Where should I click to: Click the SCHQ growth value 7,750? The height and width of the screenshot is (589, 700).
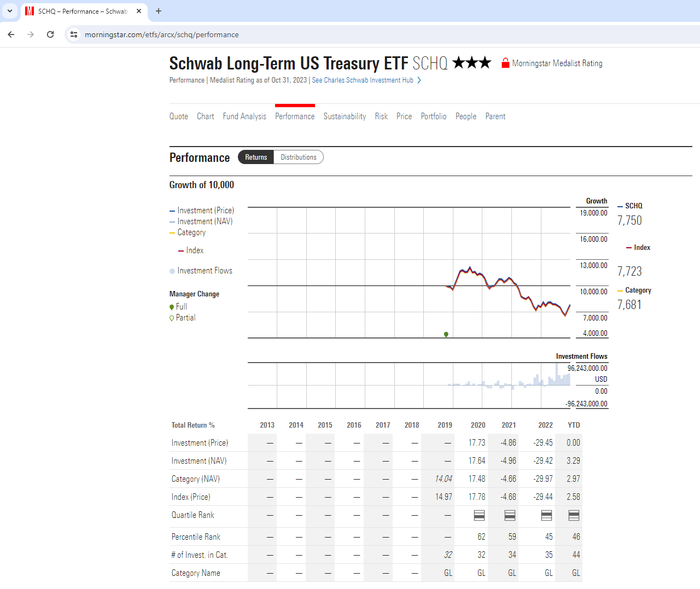pos(629,220)
